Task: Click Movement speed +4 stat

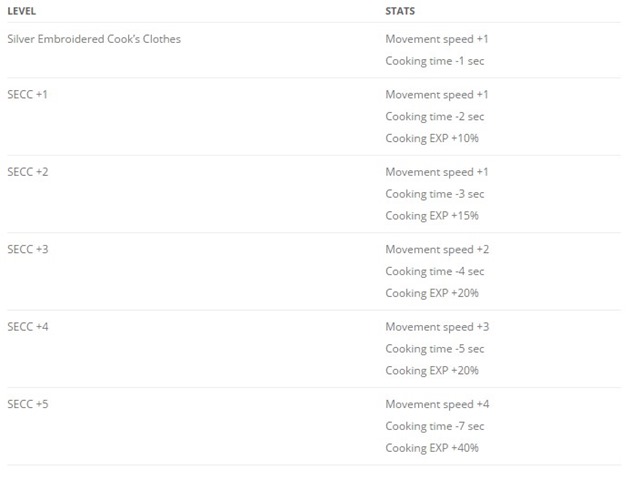Action: click(437, 404)
